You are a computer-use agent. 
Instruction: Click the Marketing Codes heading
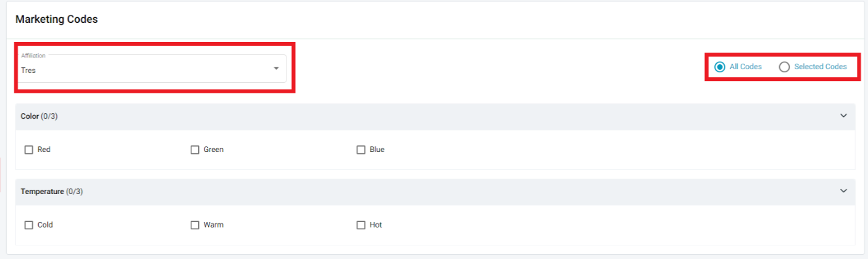(57, 20)
